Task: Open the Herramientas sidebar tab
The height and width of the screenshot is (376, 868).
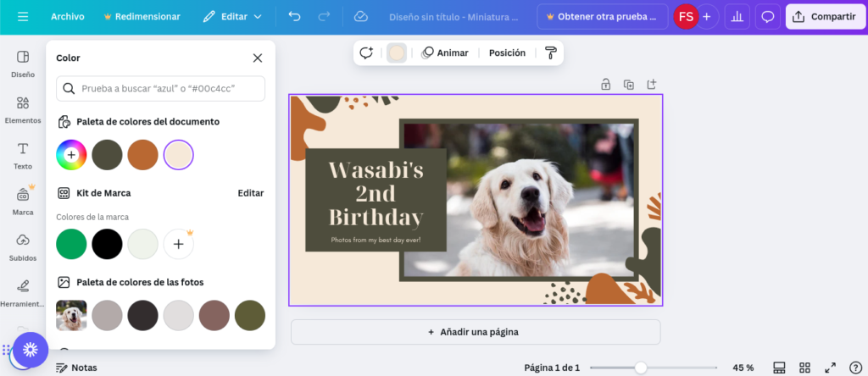Action: 23,293
